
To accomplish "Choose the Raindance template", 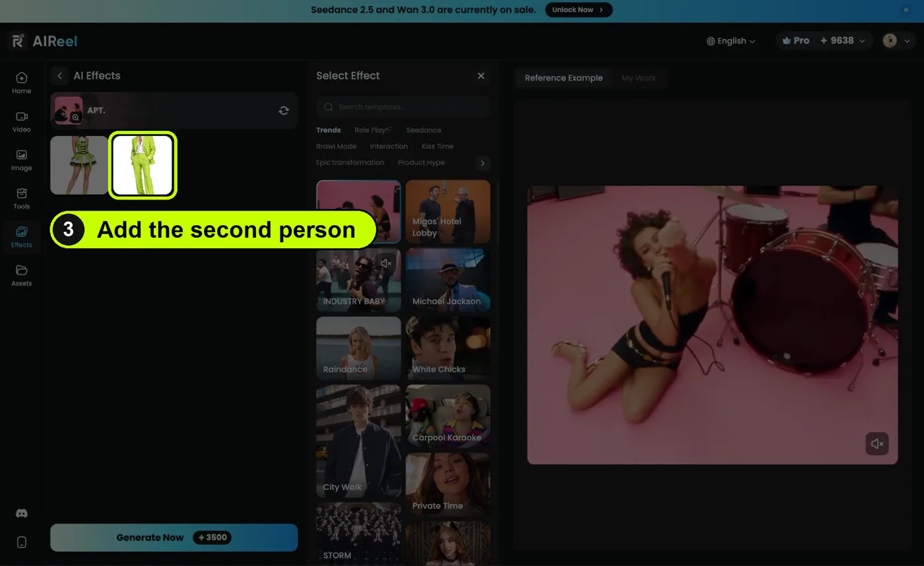I will (358, 348).
